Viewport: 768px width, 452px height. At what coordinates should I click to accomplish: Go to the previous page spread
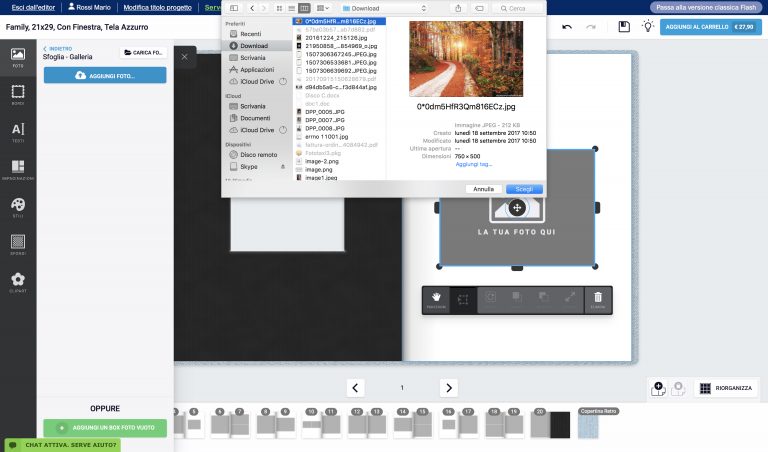tap(355, 388)
